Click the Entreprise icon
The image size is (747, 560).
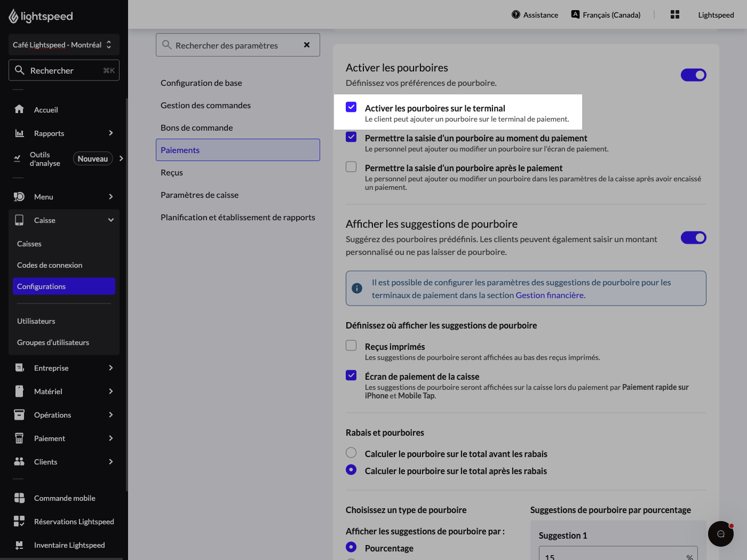pyautogui.click(x=19, y=368)
